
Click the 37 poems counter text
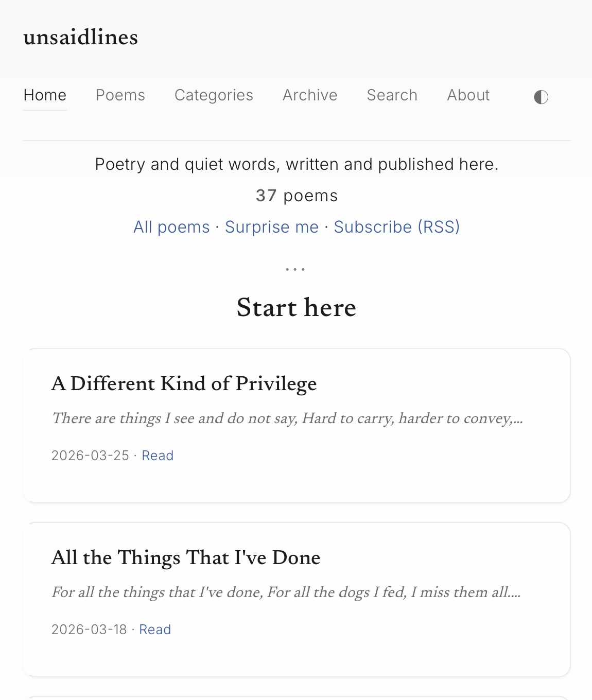(297, 196)
